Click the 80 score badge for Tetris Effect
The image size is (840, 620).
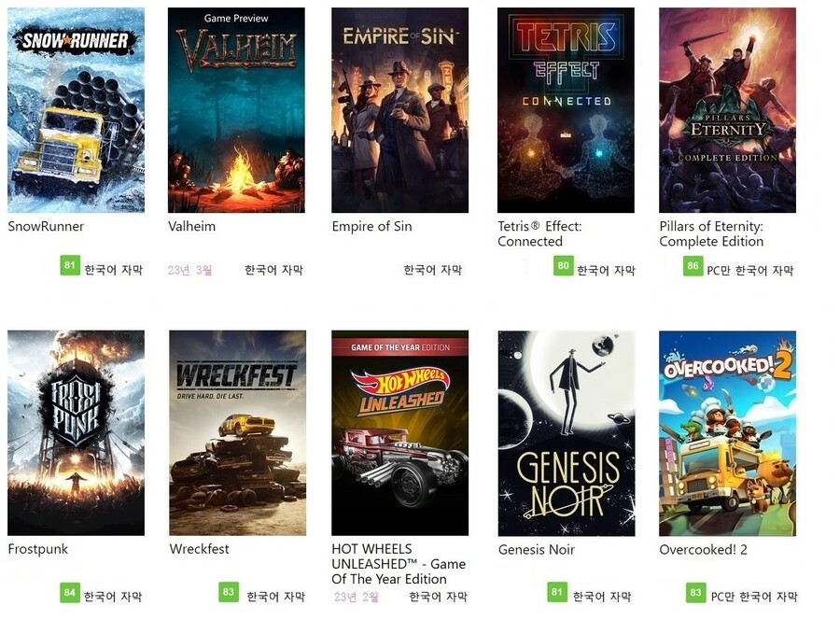[x=563, y=266]
